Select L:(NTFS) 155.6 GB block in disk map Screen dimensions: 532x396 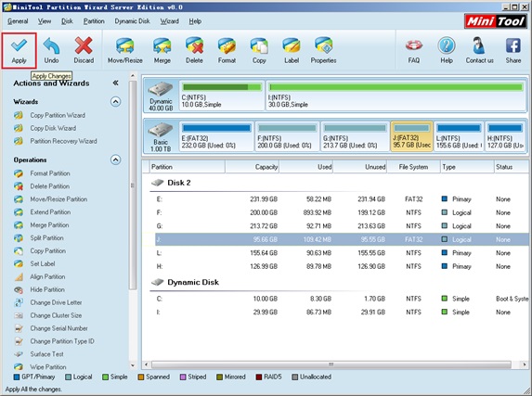tap(459, 136)
